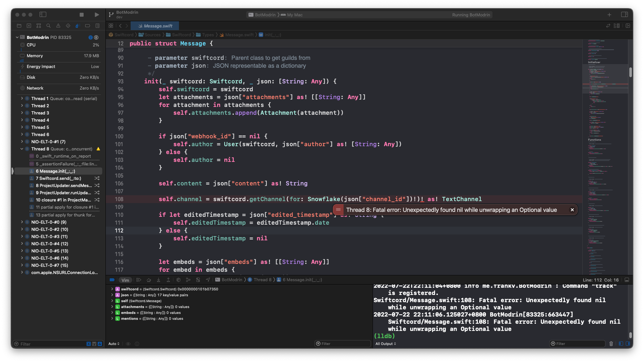Viewport: 644px width, 362px height.
Task: Toggle breakpoints activation blue icon
Action: [x=112, y=280]
